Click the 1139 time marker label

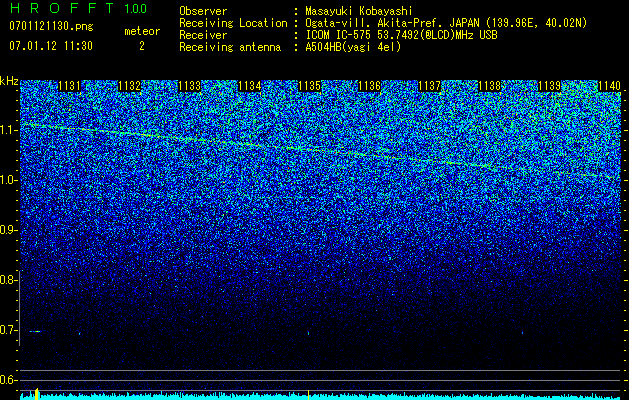[x=549, y=86]
